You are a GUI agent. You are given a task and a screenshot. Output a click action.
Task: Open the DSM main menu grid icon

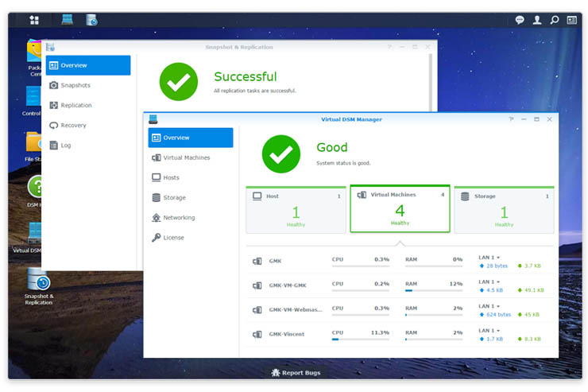tap(34, 20)
